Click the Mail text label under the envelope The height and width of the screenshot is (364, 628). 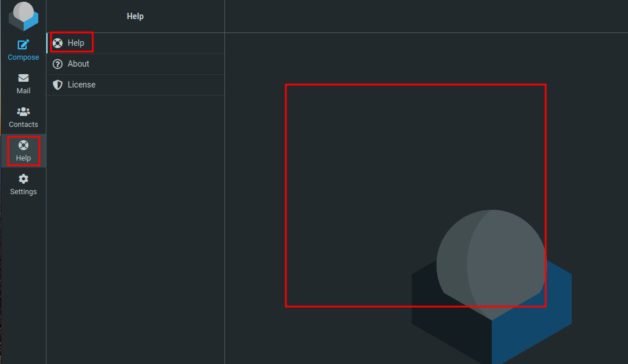pos(23,90)
